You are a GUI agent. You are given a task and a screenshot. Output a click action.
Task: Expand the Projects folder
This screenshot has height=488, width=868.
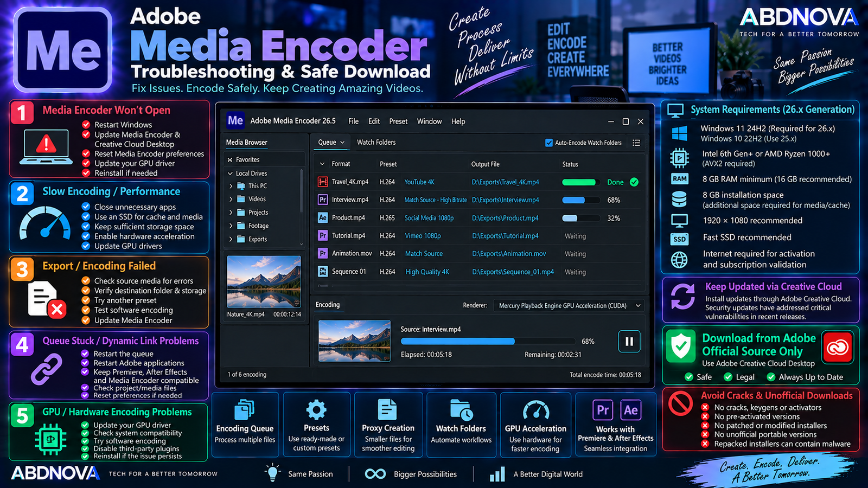[x=231, y=213]
